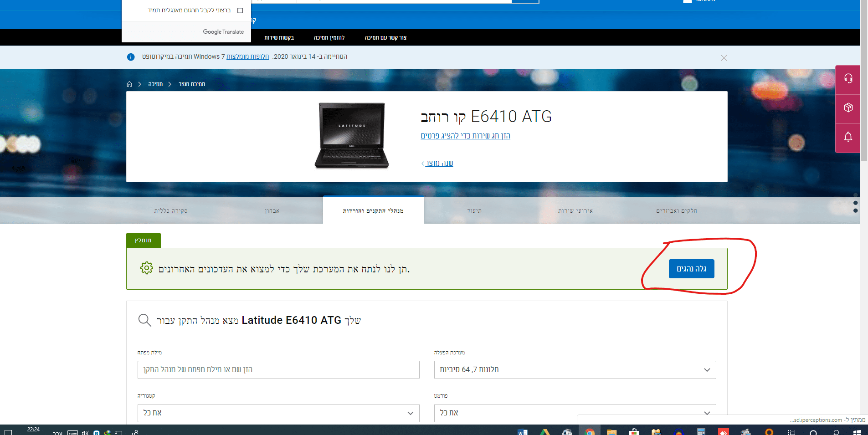
Task: Click the gear icon in the drivers banner
Action: point(146,268)
